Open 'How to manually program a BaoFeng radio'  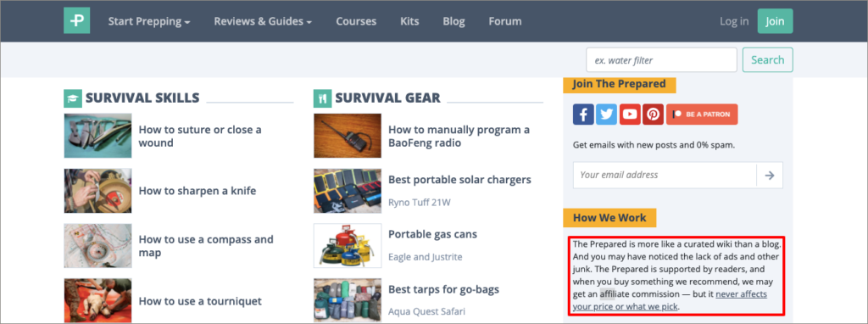coord(459,137)
